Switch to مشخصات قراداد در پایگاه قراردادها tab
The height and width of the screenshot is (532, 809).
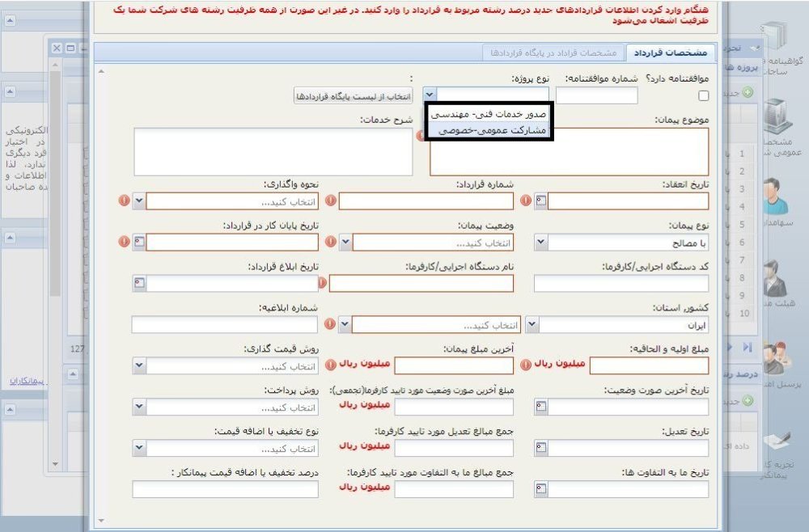[x=553, y=53]
